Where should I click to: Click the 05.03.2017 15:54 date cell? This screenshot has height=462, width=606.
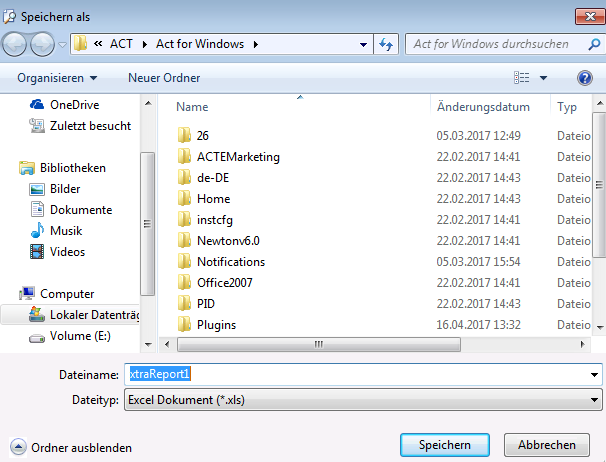pos(478,262)
